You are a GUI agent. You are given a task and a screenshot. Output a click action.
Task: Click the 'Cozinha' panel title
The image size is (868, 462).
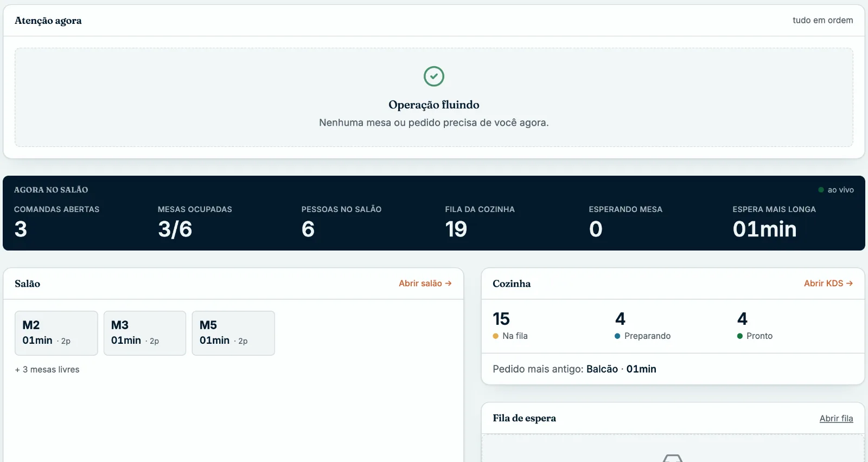pos(512,284)
